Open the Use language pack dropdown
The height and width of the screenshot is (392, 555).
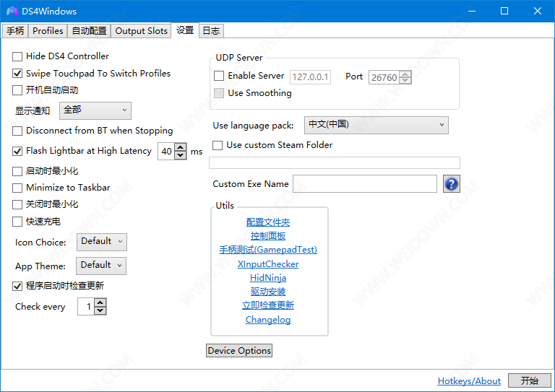click(x=377, y=125)
